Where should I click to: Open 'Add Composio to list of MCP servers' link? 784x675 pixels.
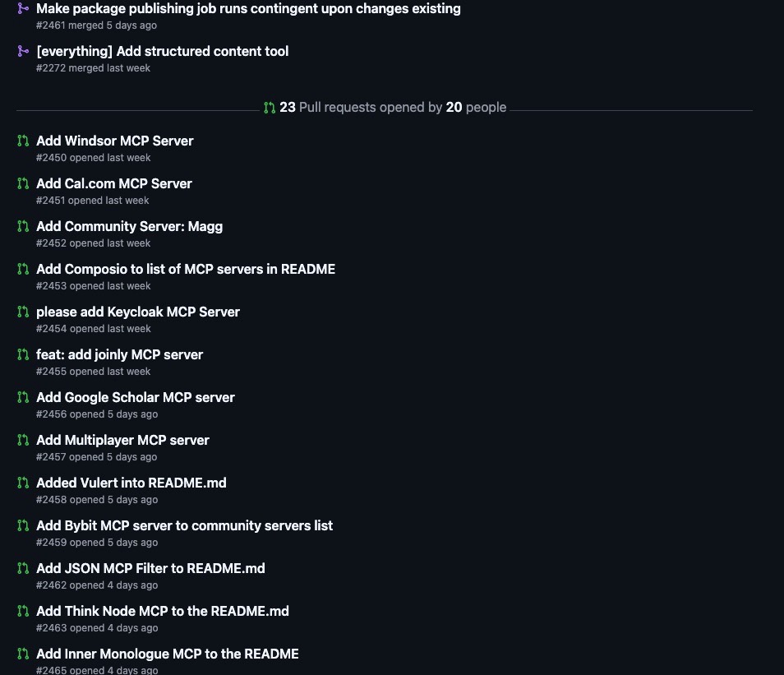[x=186, y=269]
